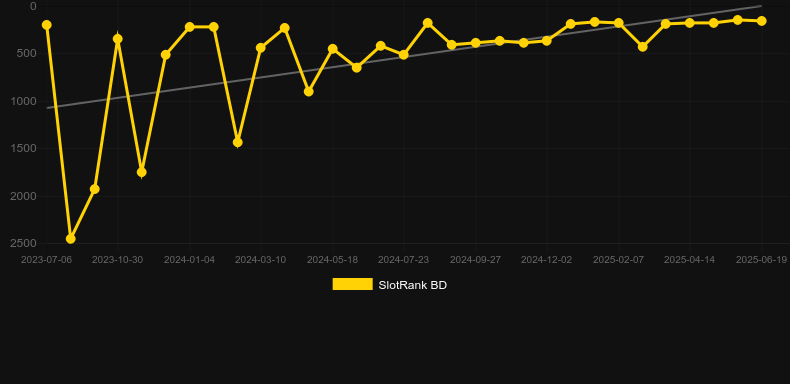790x384 pixels.
Task: Select the first data point at 2023-07-06
Action: pos(47,25)
